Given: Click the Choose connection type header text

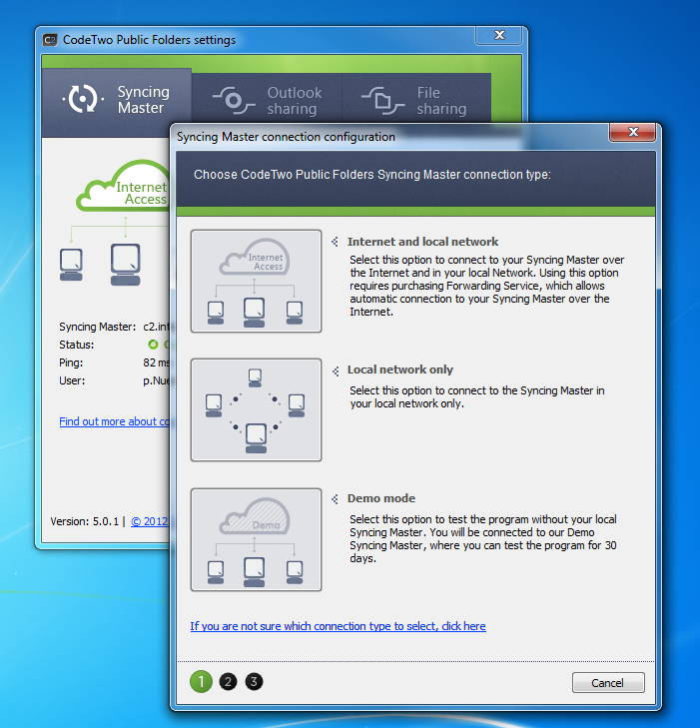Looking at the screenshot, I should pyautogui.click(x=372, y=175).
